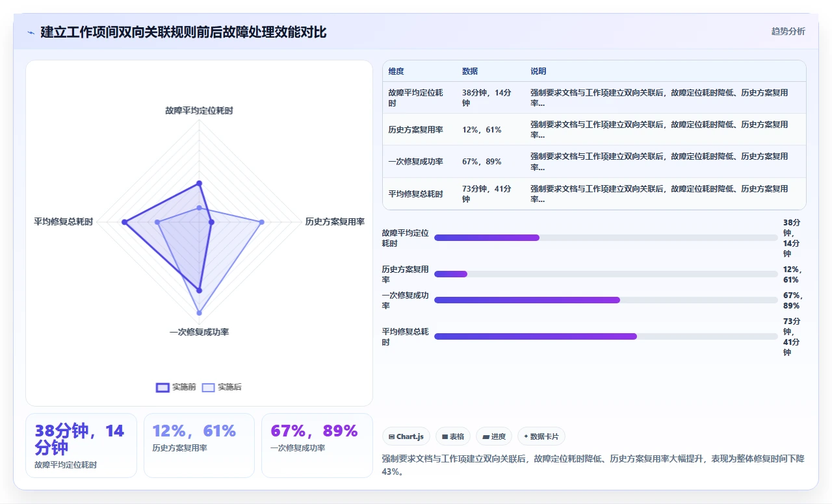Open the 趋势分析 label in header
Viewport: 832px width, 504px height.
[x=788, y=31]
